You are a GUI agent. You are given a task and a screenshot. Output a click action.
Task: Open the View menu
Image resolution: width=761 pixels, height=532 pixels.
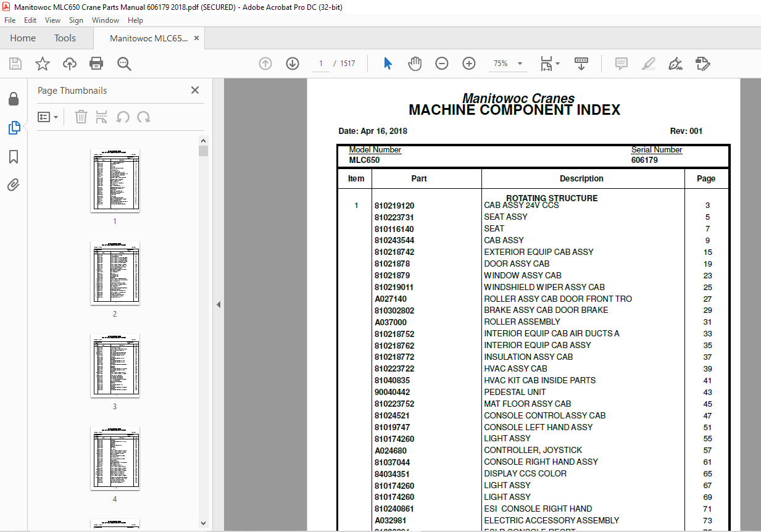coord(52,20)
